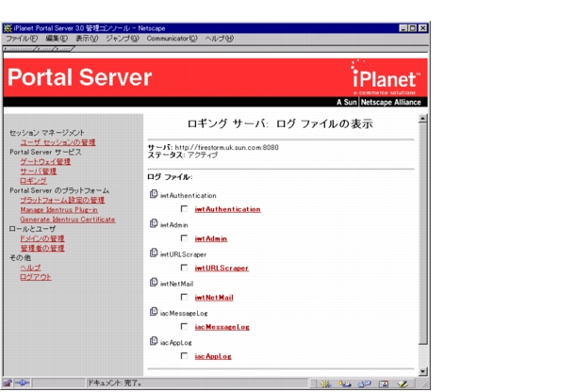575x392 pixels.
Task: Expand the second collapsed toolbar handle
Action: (45, 48)
